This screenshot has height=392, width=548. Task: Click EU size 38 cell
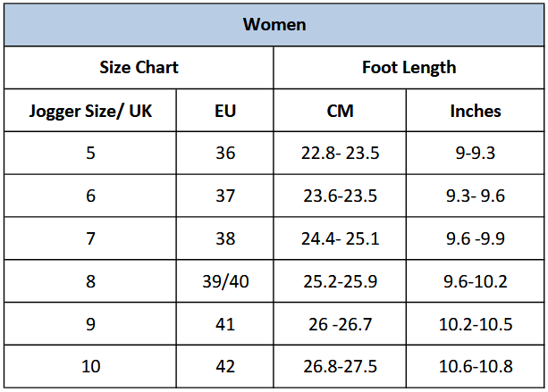pos(225,238)
